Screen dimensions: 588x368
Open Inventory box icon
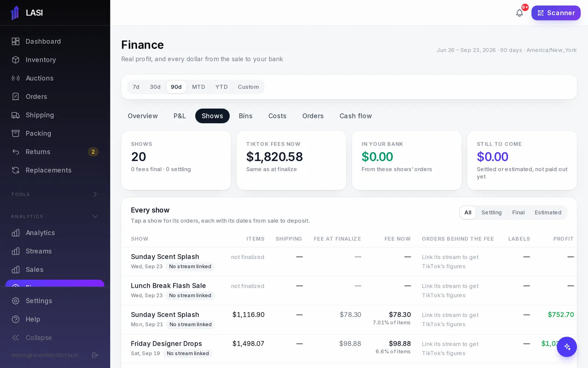point(15,60)
